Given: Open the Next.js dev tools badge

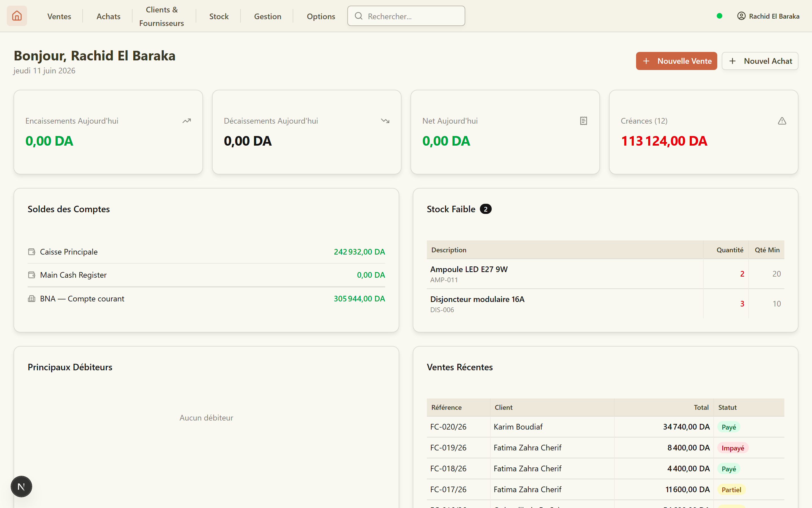Looking at the screenshot, I should tap(21, 487).
